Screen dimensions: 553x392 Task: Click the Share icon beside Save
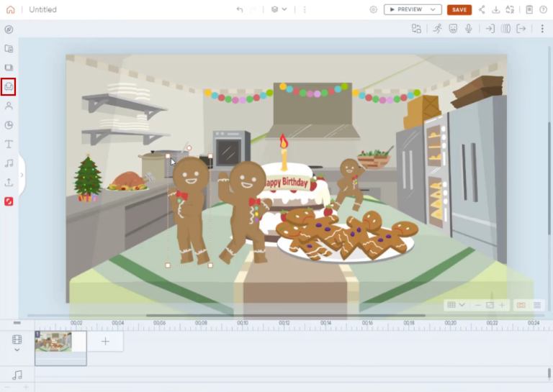tap(482, 9)
